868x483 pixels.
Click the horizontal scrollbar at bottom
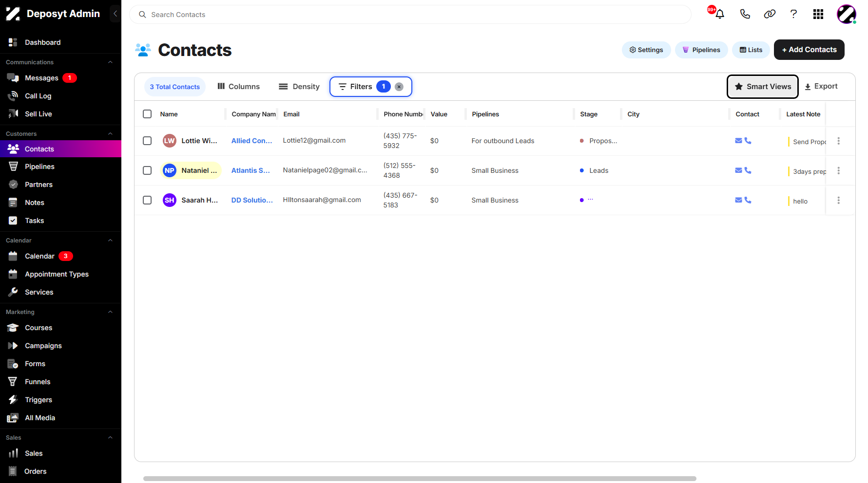coord(420,479)
